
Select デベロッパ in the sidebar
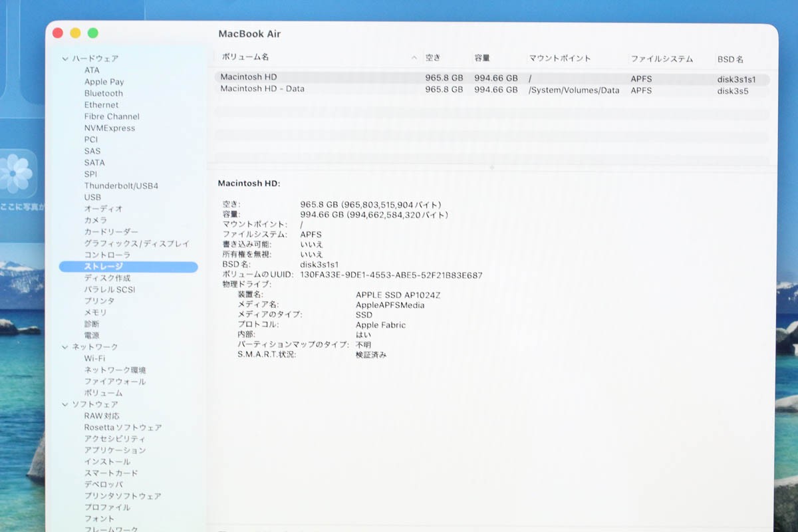point(103,485)
